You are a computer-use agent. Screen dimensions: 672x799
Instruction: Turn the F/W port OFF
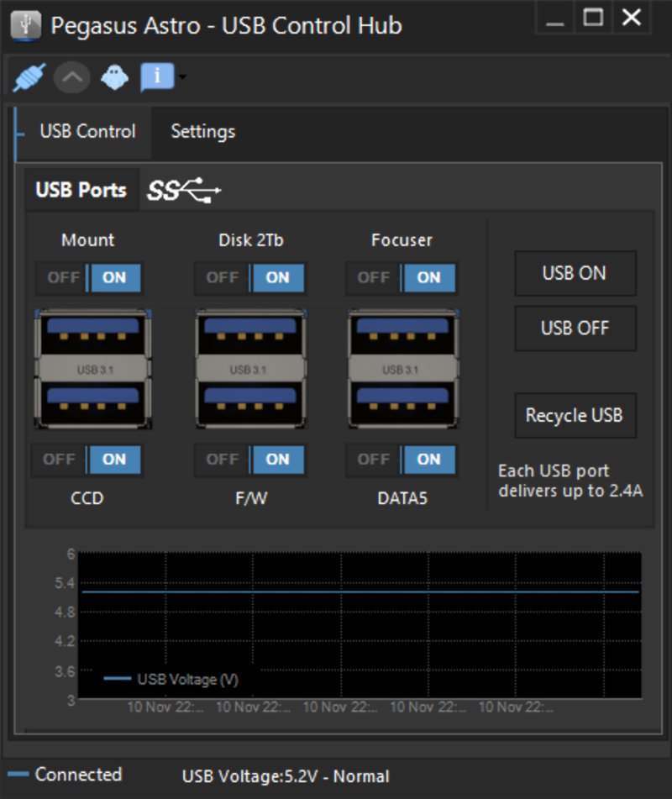[222, 460]
